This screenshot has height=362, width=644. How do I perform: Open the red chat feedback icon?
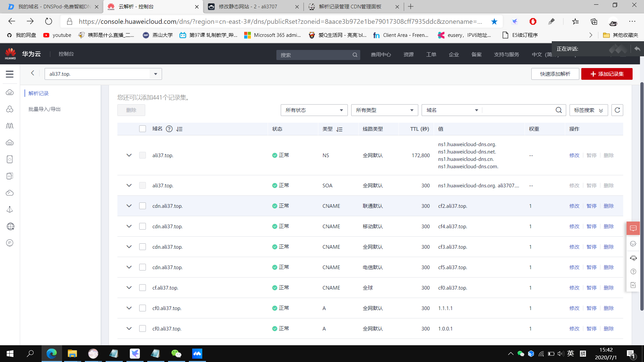(633, 228)
